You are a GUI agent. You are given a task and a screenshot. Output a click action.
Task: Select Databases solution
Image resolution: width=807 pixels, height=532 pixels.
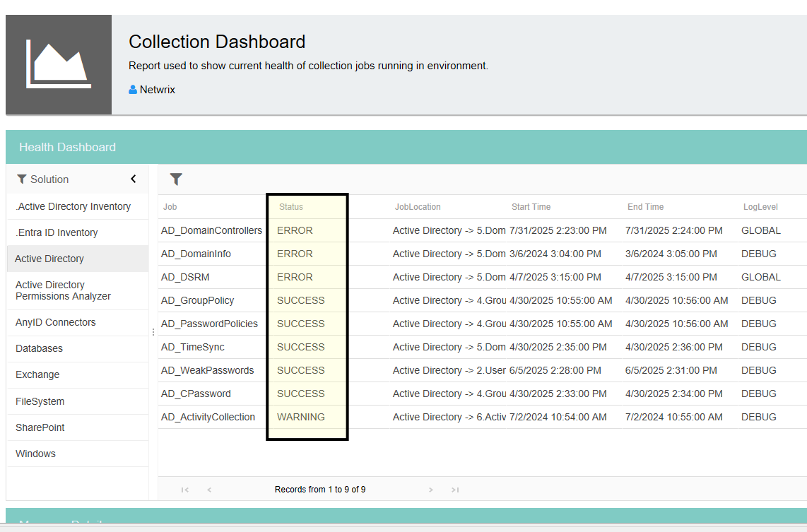pos(78,349)
